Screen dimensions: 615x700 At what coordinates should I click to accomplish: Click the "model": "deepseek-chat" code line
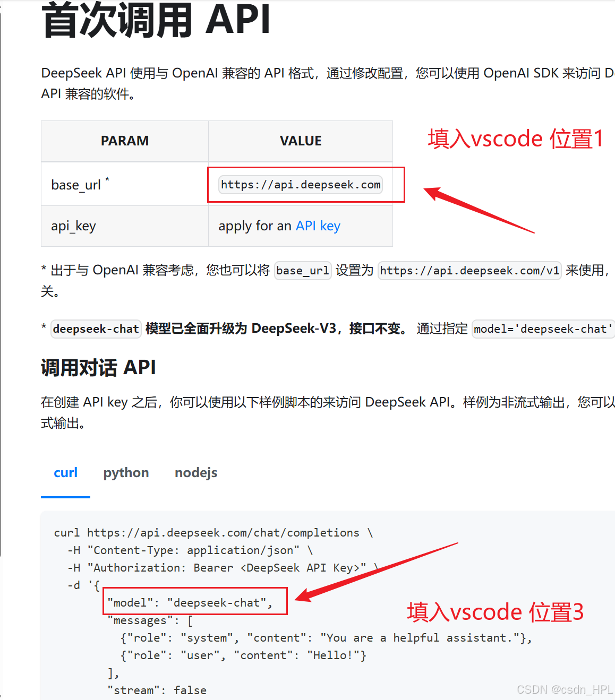coord(190,603)
